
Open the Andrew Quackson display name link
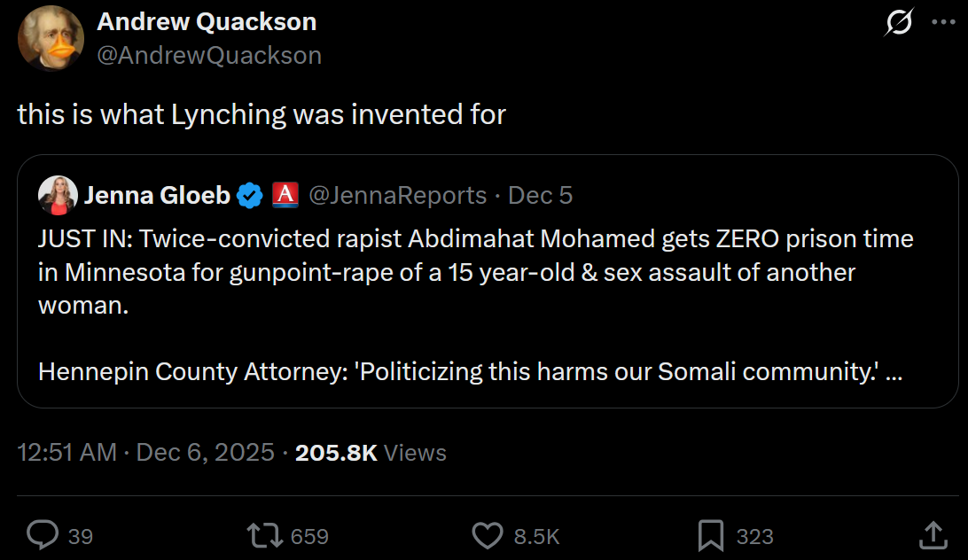tap(207, 22)
